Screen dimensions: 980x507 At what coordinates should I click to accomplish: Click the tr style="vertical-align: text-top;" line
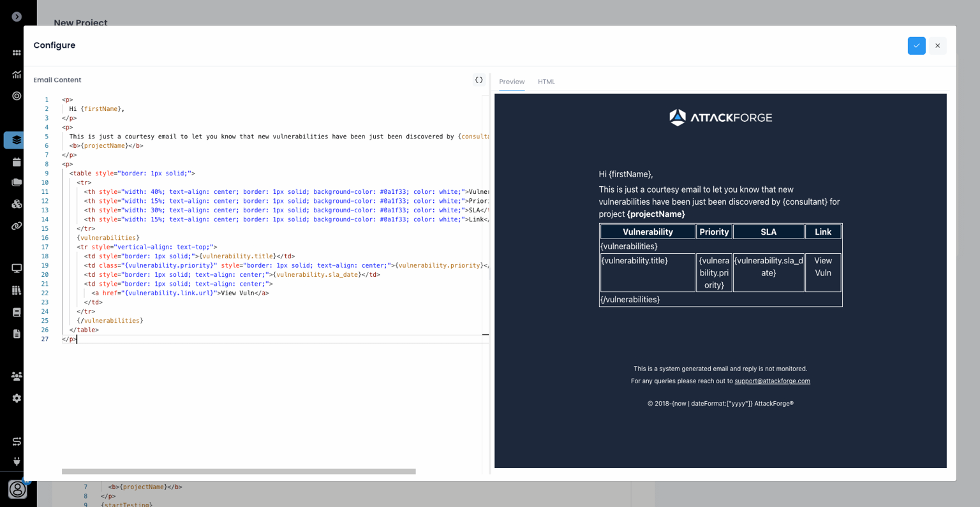(x=147, y=247)
